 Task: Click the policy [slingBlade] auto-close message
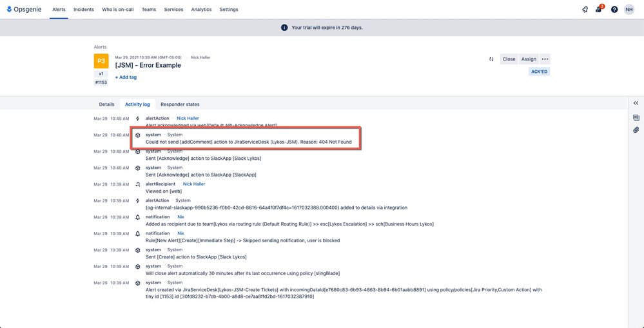tap(243, 273)
